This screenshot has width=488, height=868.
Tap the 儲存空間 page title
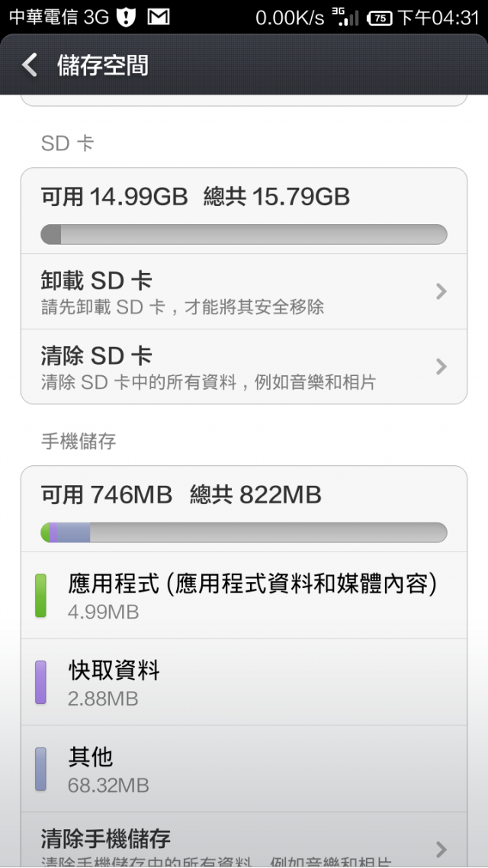tap(103, 66)
